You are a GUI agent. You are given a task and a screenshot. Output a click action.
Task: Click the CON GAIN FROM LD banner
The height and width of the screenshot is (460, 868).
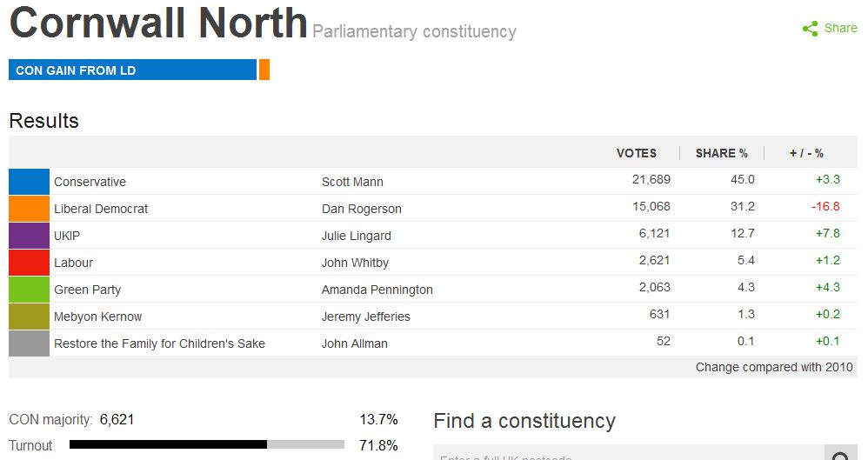click(x=132, y=70)
